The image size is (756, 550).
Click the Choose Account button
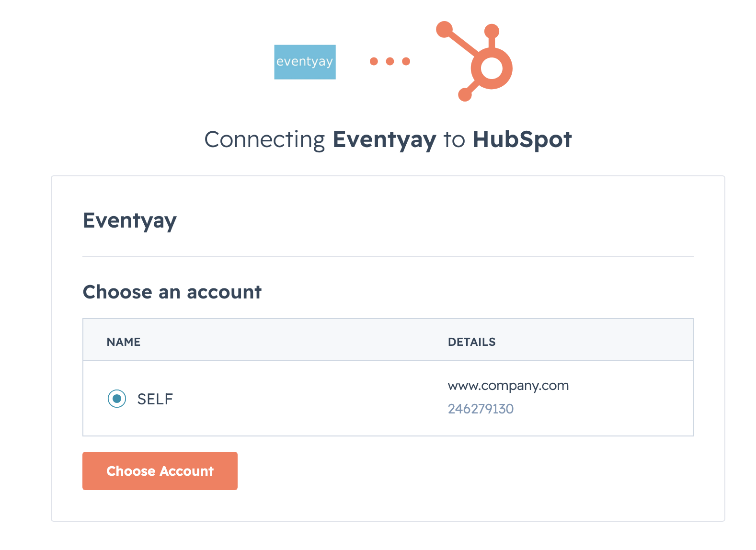coord(160,471)
